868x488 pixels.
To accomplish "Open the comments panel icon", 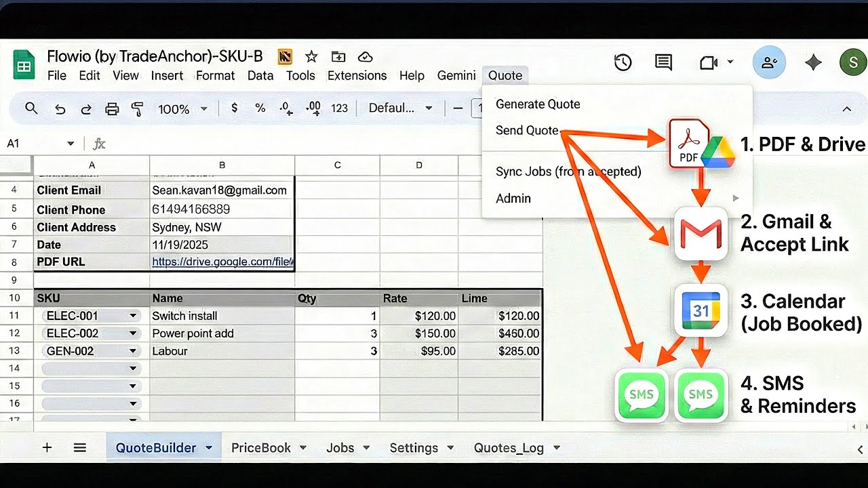I will click(663, 63).
